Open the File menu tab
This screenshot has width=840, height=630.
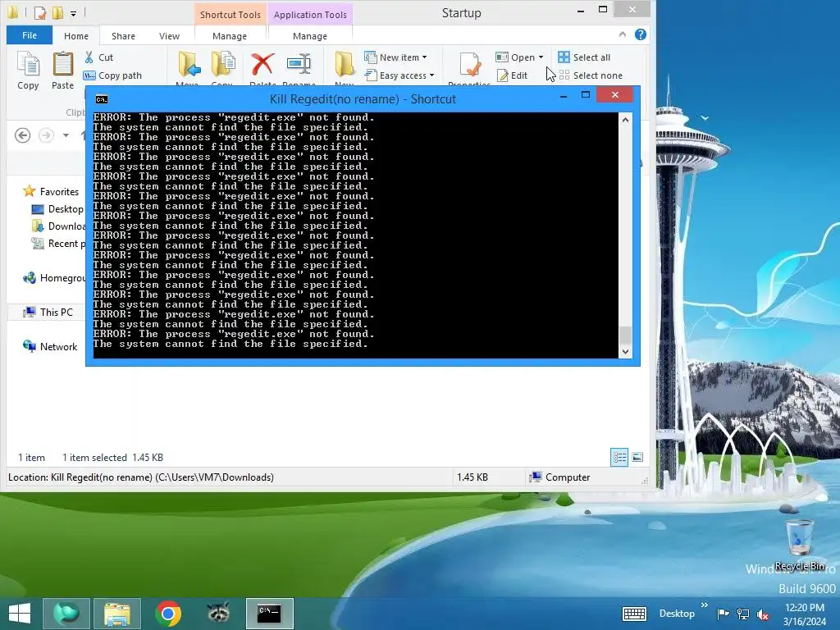point(30,35)
